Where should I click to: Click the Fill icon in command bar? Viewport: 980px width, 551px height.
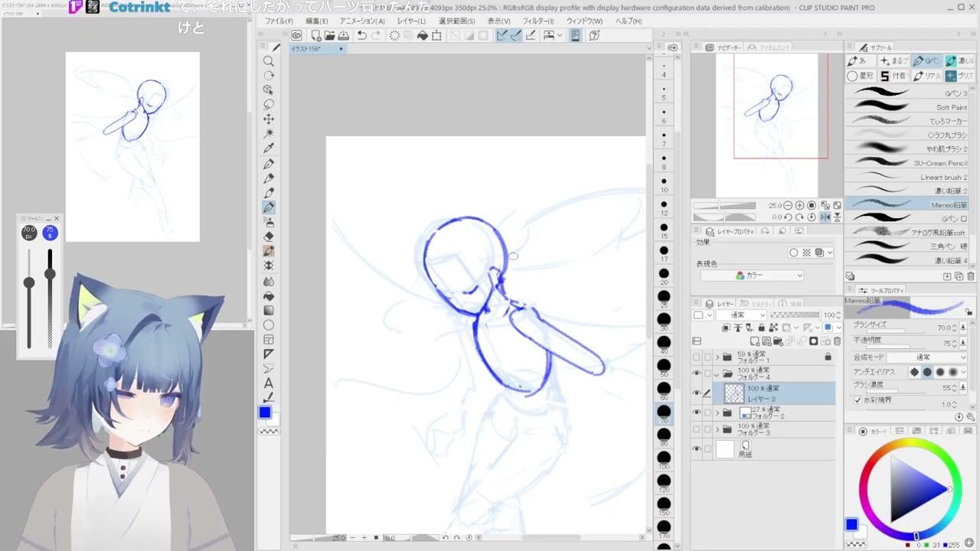422,35
